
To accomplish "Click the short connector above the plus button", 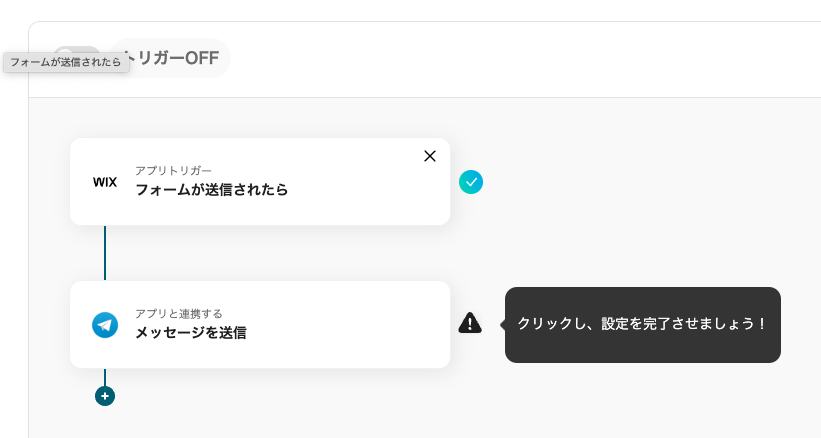I will pos(105,377).
